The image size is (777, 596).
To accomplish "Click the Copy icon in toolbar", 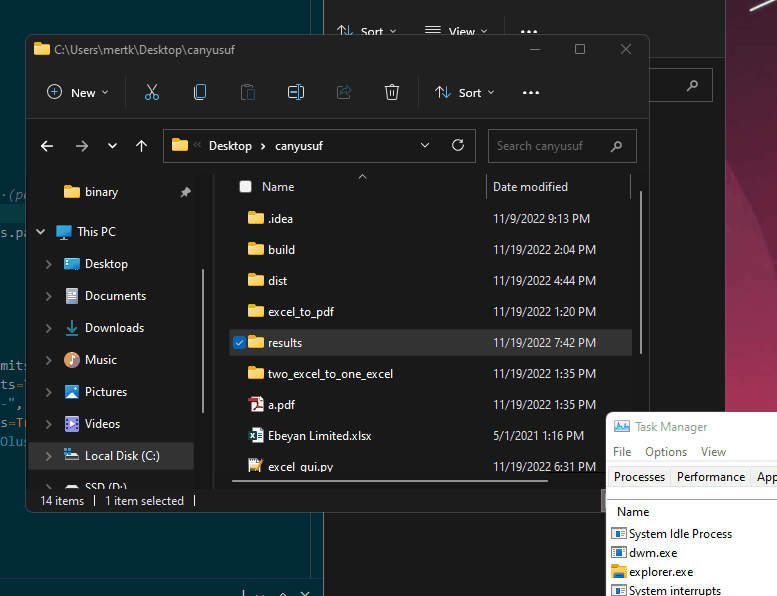I will pos(200,93).
